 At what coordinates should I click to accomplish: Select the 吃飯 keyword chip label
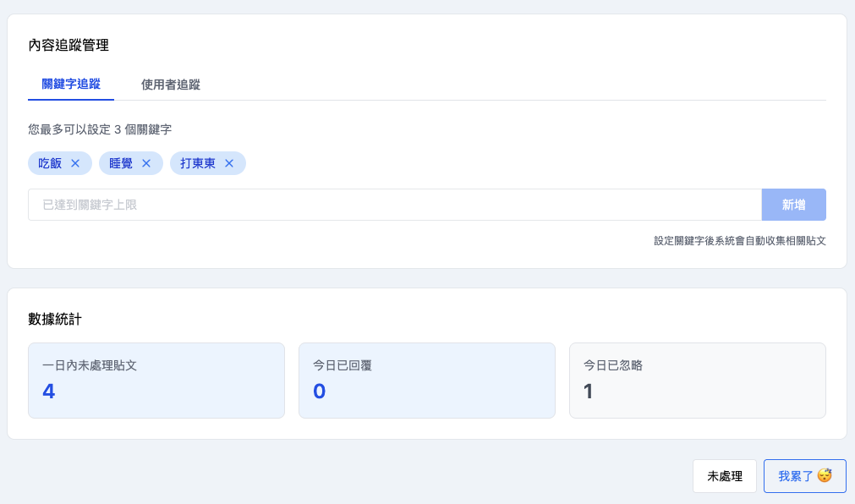coord(50,163)
